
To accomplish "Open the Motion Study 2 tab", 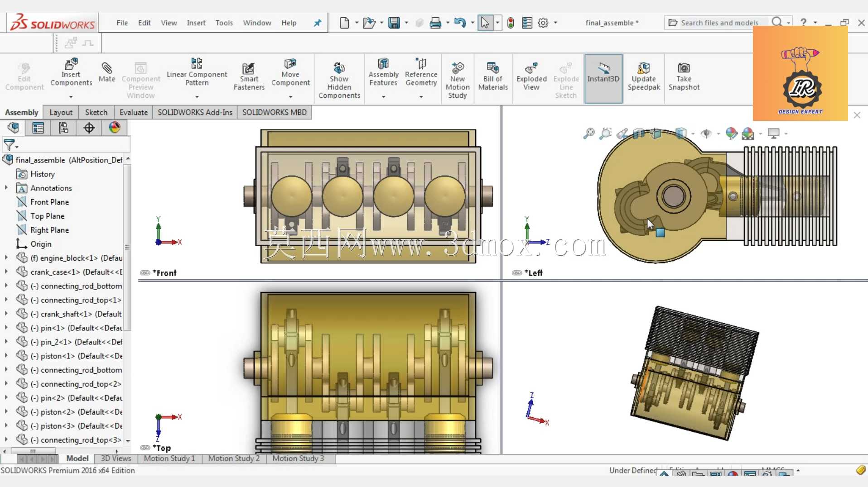I will click(x=234, y=458).
